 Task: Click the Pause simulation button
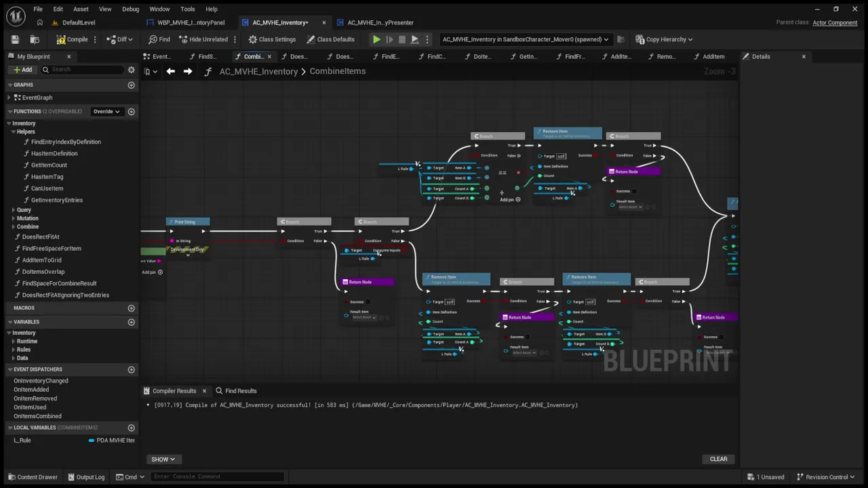[x=389, y=39]
